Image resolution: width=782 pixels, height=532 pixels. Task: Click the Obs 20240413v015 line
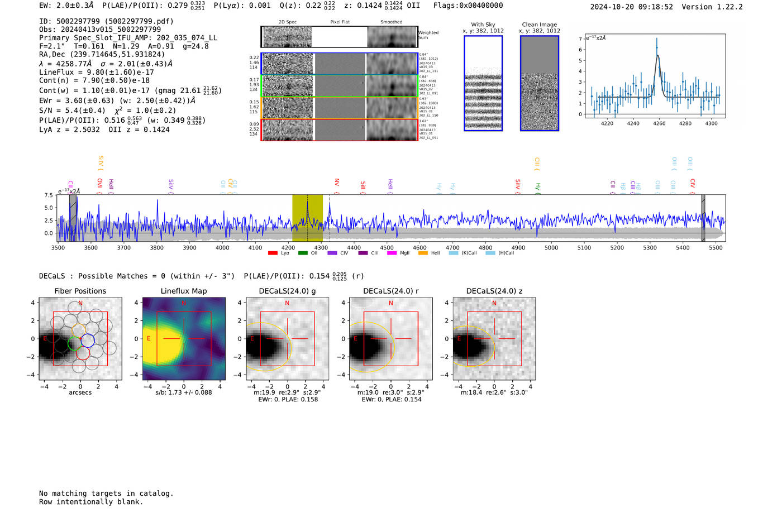[x=100, y=30]
